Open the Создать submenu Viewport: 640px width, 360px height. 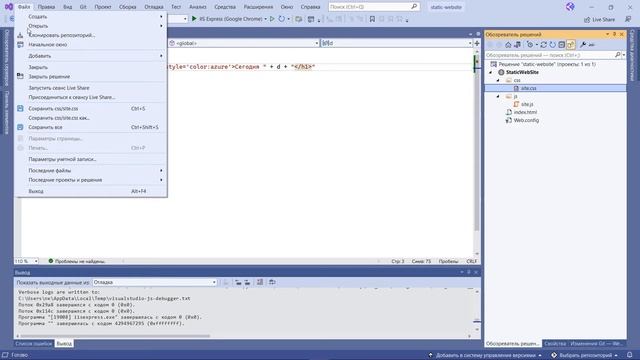coord(91,17)
